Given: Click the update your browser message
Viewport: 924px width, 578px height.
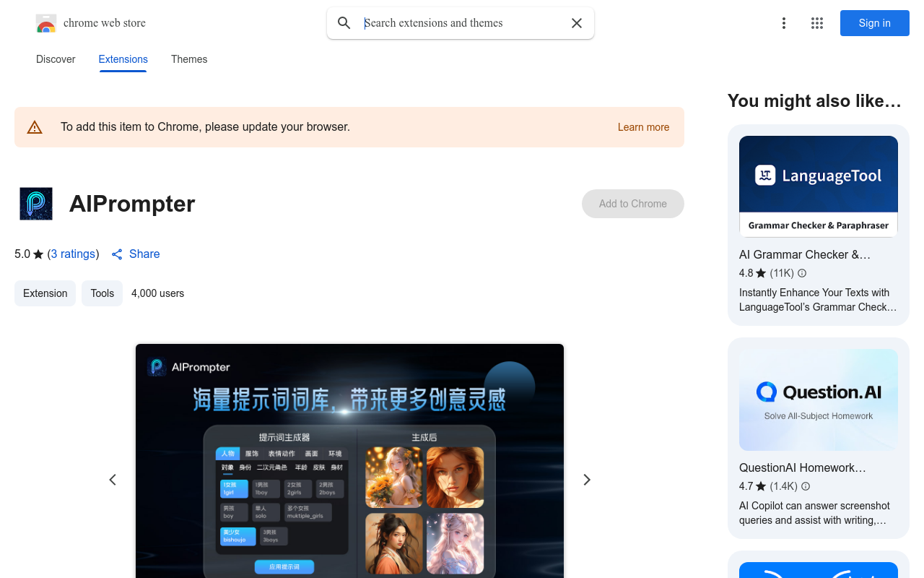Looking at the screenshot, I should click(x=205, y=127).
